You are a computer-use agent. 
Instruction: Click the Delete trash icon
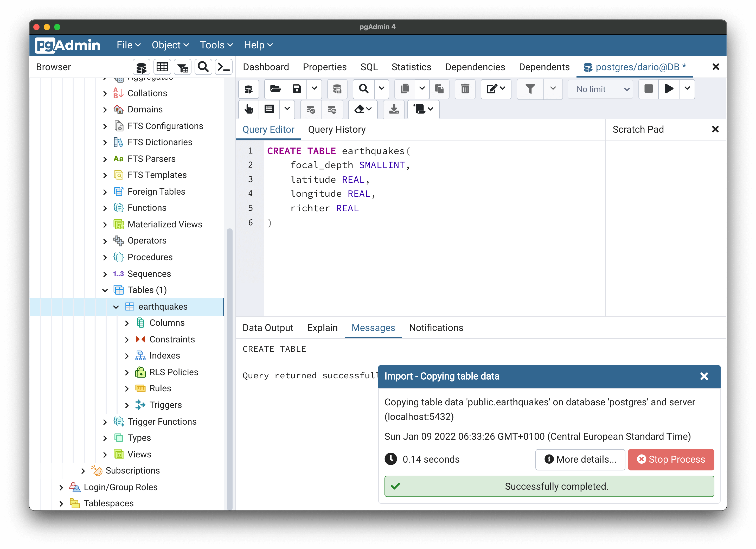465,89
